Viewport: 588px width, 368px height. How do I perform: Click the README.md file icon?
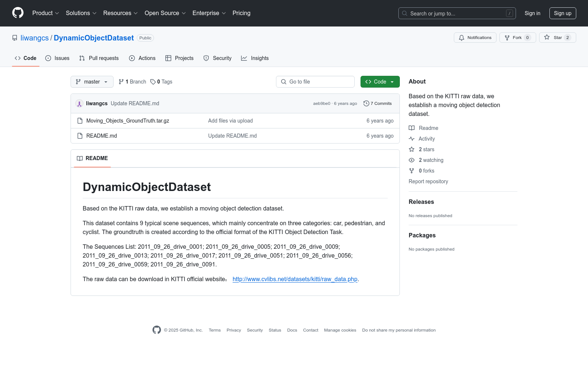(80, 136)
